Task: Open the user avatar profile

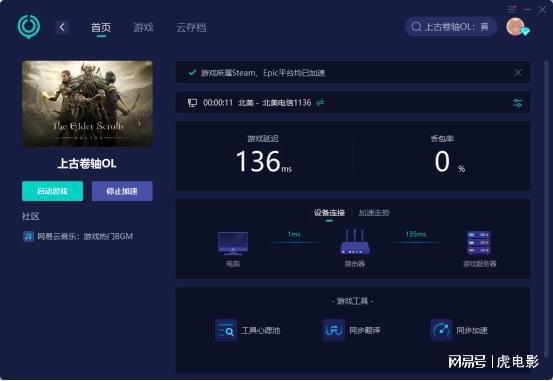Action: pos(516,26)
